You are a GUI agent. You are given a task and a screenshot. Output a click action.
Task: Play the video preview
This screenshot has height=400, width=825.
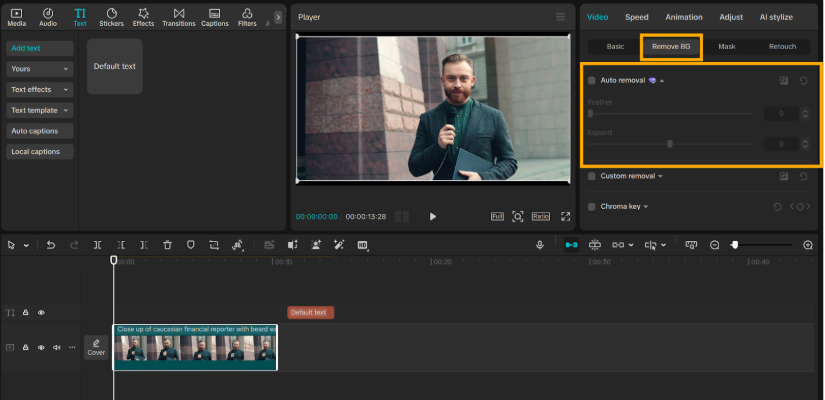(432, 216)
